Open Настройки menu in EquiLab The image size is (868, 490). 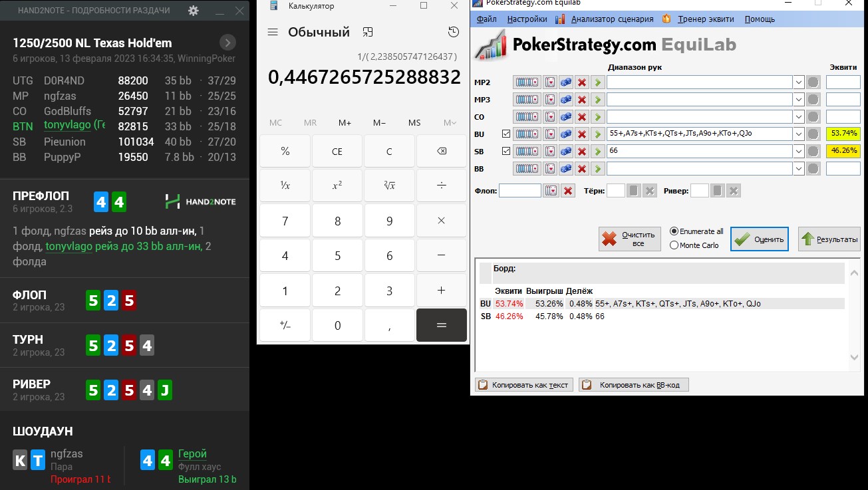pyautogui.click(x=527, y=19)
